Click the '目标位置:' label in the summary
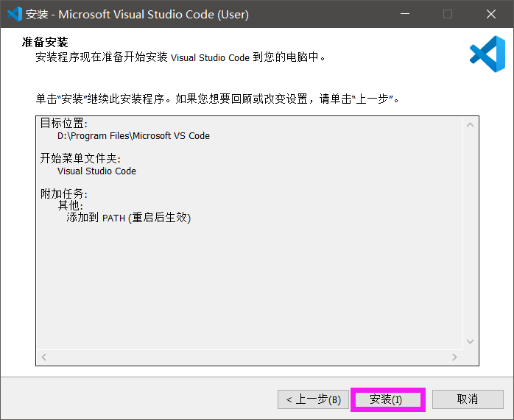This screenshot has height=420, width=514. (x=64, y=124)
